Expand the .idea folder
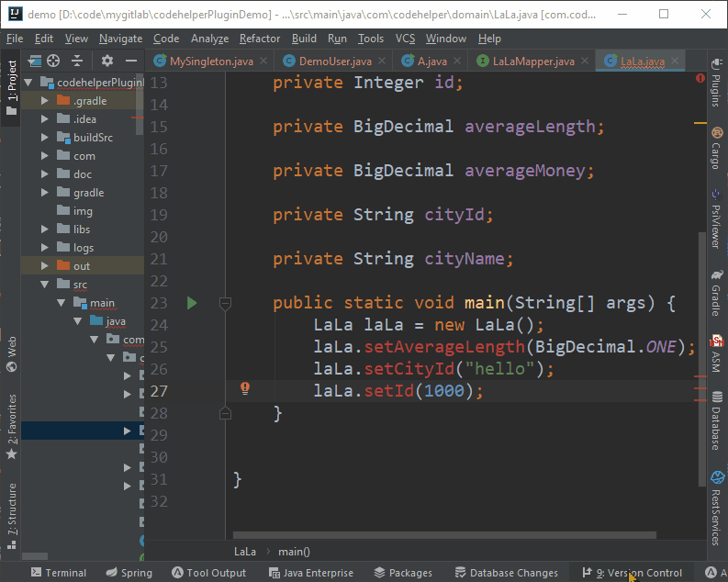The height and width of the screenshot is (582, 728). (x=45, y=119)
